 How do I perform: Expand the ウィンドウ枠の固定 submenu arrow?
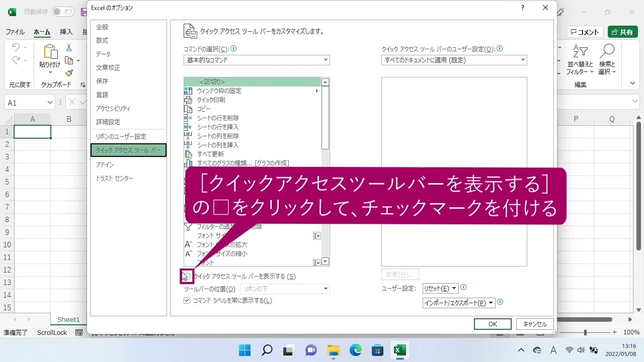click(x=316, y=91)
